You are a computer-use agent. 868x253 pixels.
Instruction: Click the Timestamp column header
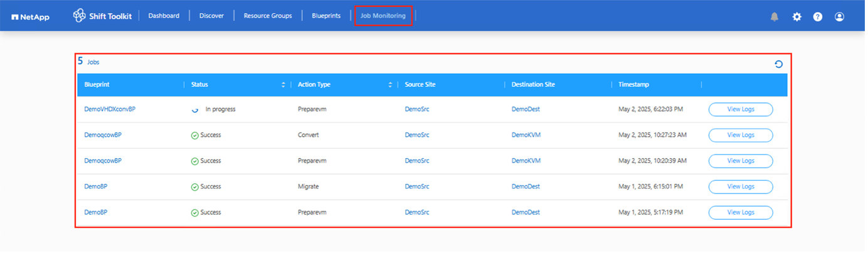point(633,85)
